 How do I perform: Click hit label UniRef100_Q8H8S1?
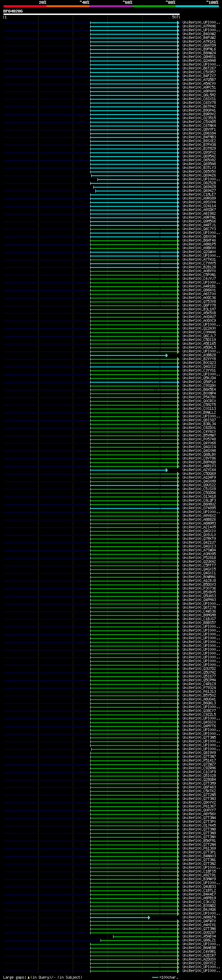(199, 57)
